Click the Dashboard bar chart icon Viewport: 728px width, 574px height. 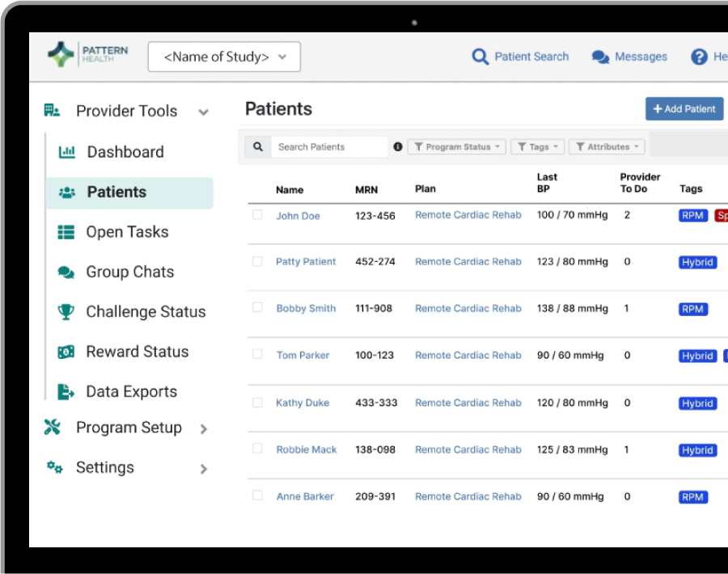[67, 152]
